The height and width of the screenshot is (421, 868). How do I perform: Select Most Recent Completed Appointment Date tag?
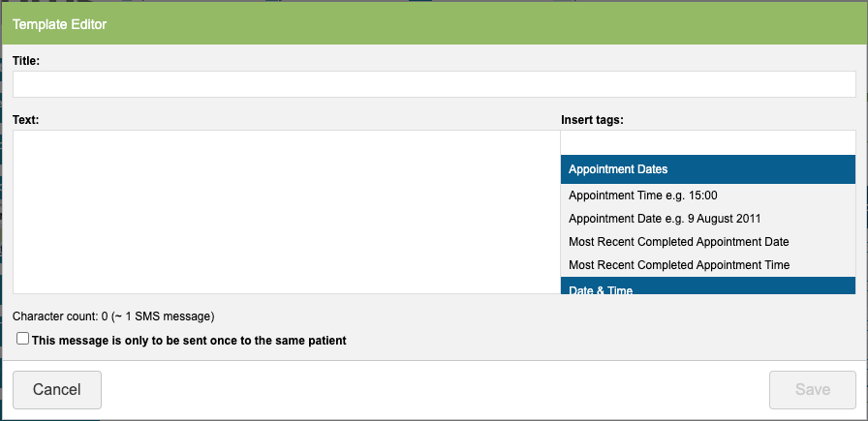(678, 242)
